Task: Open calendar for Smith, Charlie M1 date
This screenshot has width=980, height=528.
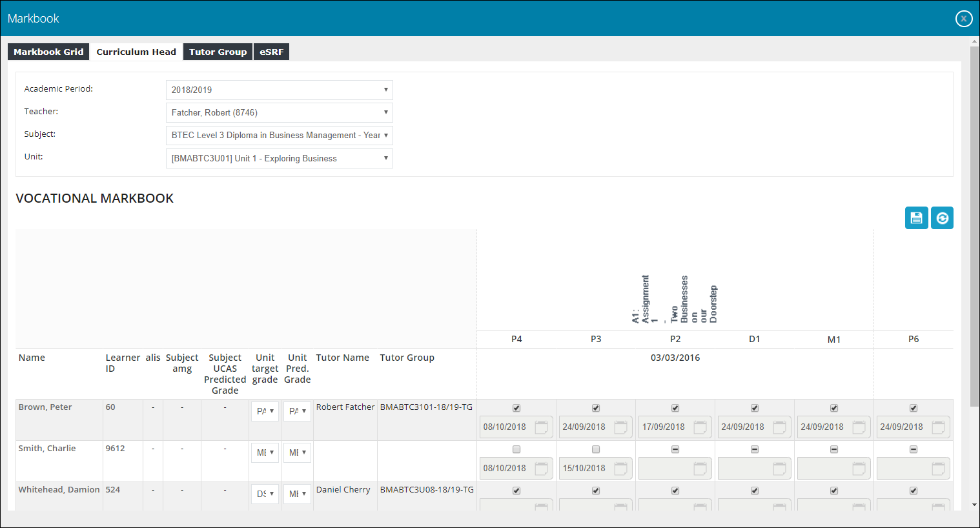Action: 859,469
